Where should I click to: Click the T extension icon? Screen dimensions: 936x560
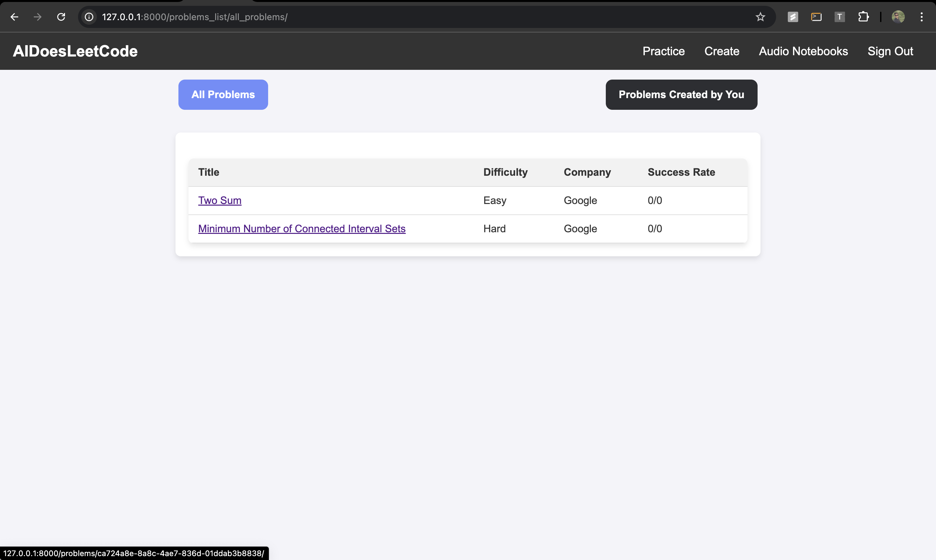point(839,17)
